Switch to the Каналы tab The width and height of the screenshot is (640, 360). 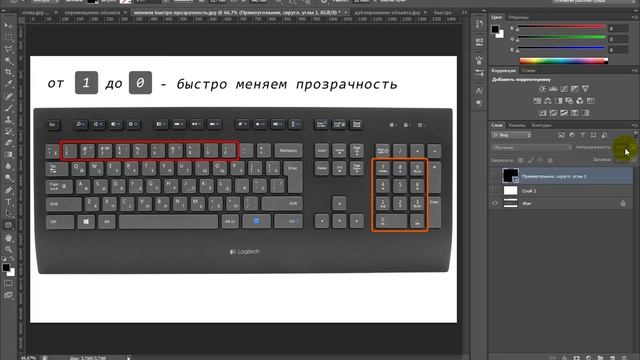[x=517, y=125]
